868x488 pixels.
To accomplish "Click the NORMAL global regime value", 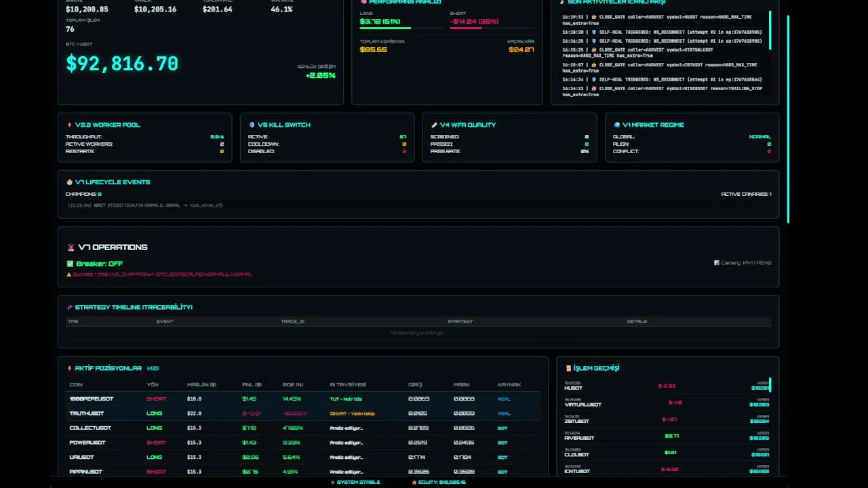I will point(760,137).
